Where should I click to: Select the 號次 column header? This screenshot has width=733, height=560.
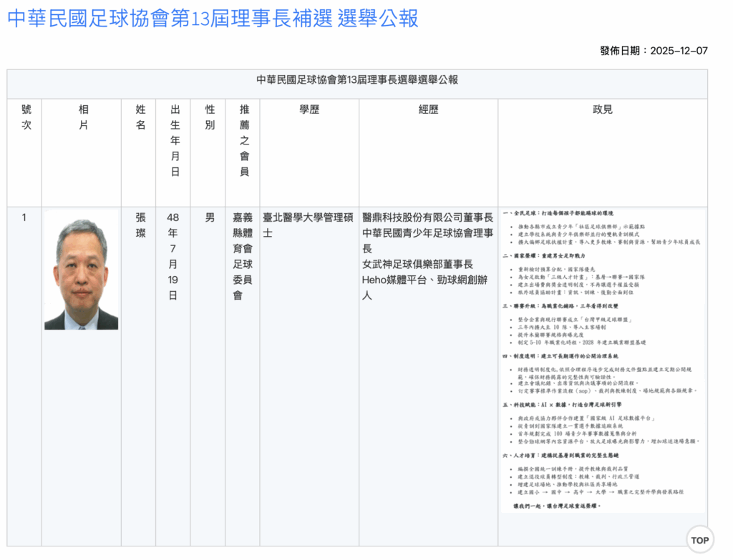26,117
